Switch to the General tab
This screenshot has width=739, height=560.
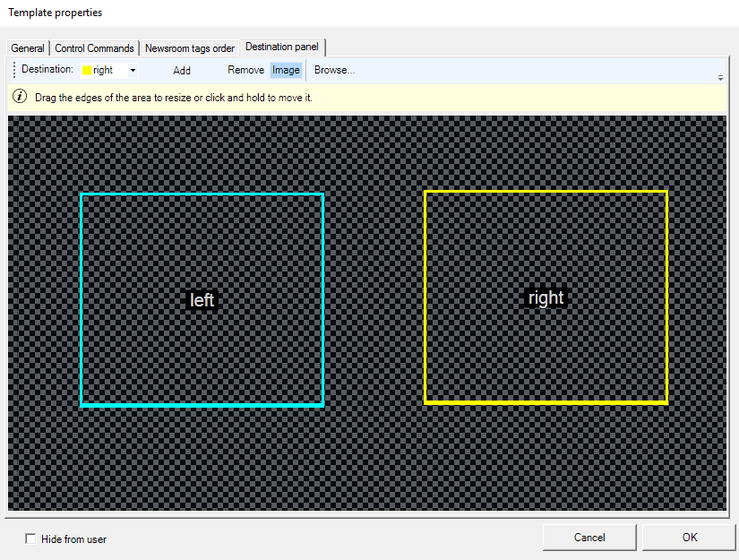28,48
